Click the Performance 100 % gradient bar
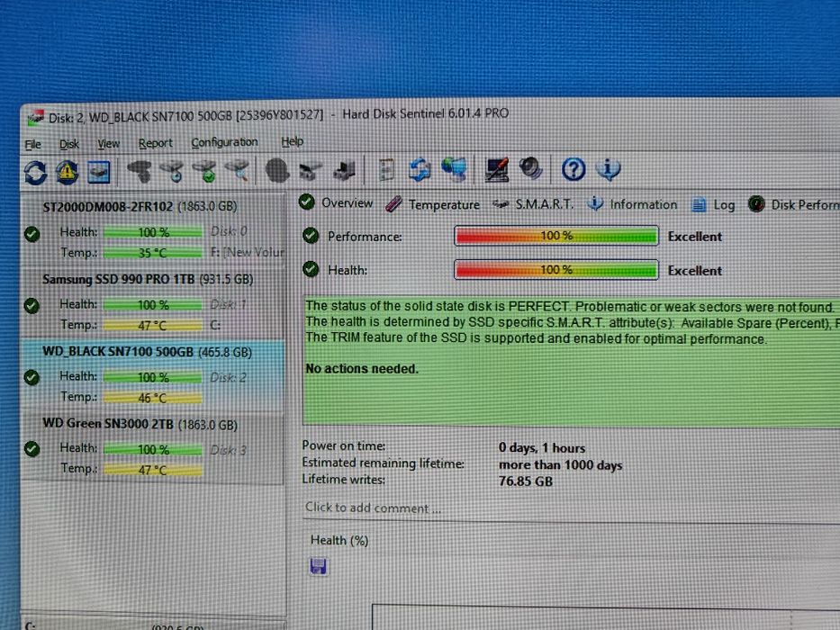Image resolution: width=840 pixels, height=630 pixels. [556, 236]
